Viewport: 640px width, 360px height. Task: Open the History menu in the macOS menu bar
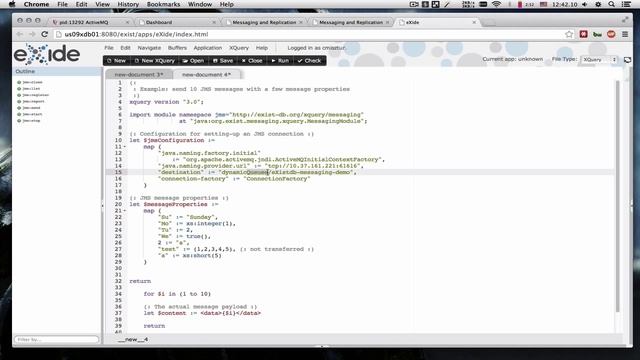[128, 4]
